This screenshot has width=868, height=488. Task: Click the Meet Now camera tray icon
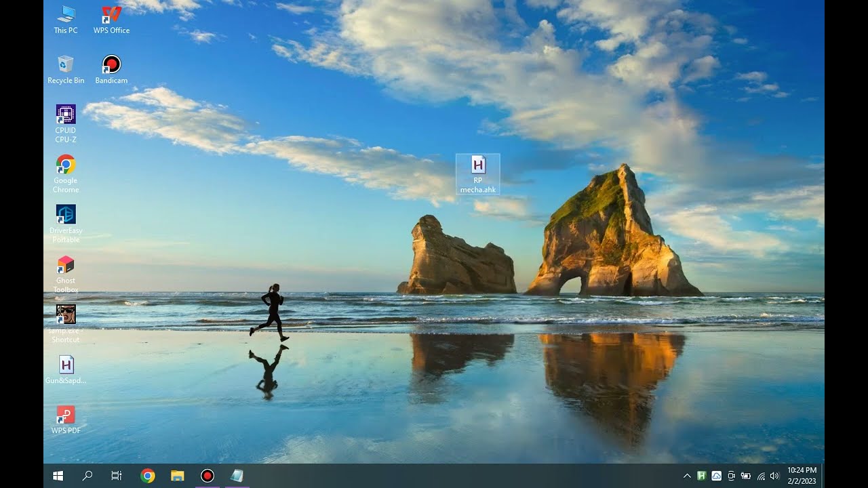point(731,476)
